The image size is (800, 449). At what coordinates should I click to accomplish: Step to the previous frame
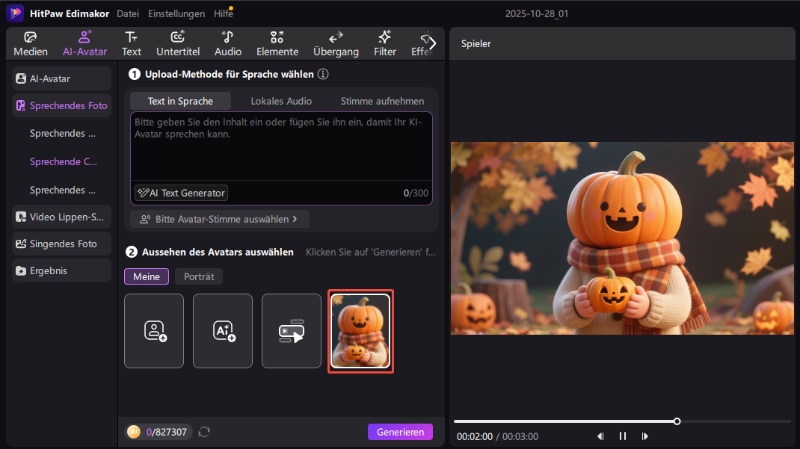pos(601,436)
